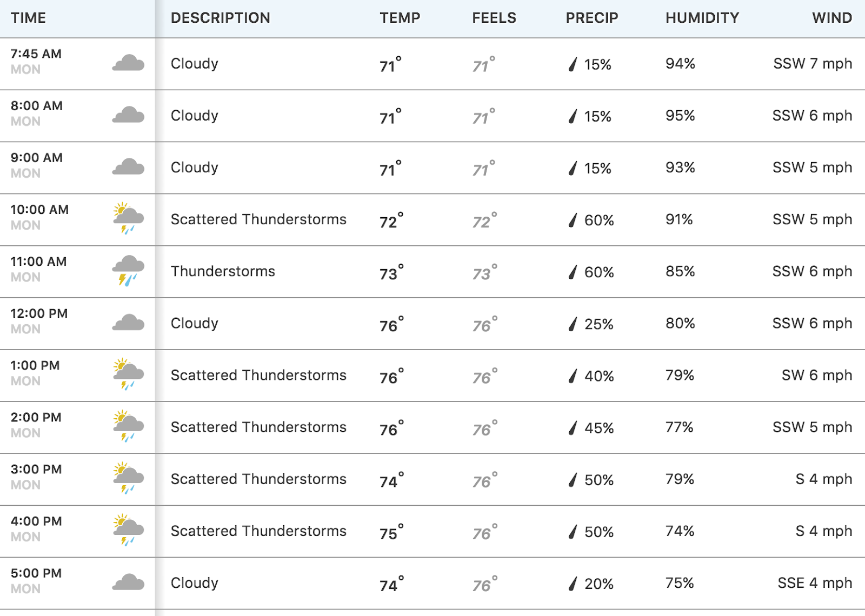Viewport: 865px width, 616px height.
Task: Click the SSE 4 mph wind value
Action: (814, 583)
